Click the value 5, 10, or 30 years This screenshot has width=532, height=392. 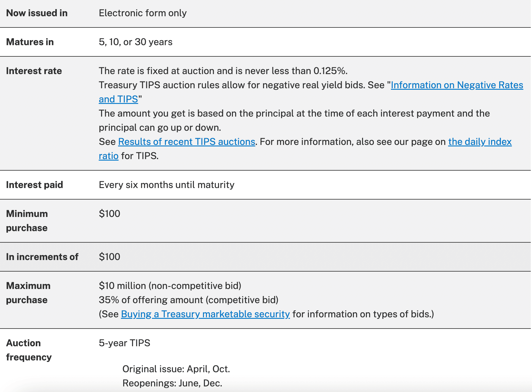point(136,42)
